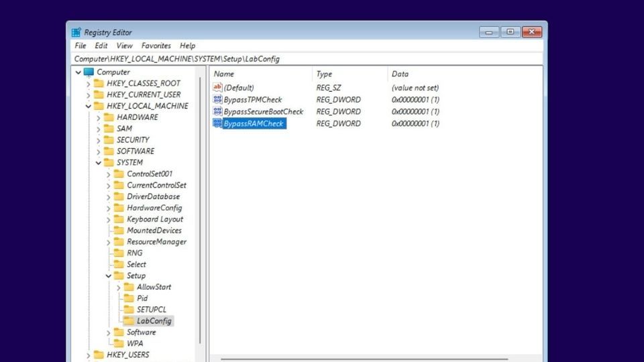The height and width of the screenshot is (362, 644).
Task: Expand the CurrentControlSet key
Action: click(109, 186)
